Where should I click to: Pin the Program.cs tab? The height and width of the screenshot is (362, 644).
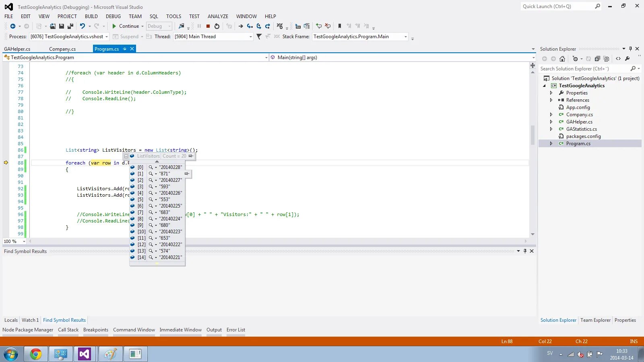(125, 49)
